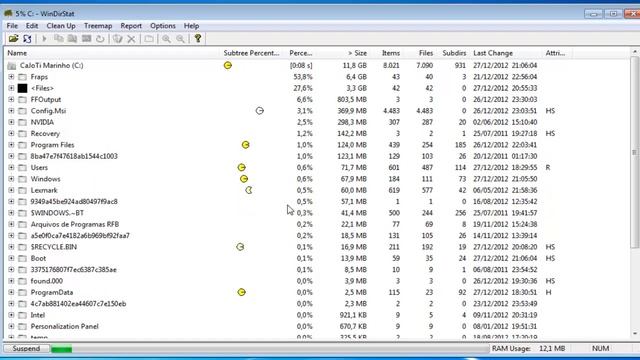Sort by the Subdirs column header
The height and width of the screenshot is (360, 640).
(453, 53)
